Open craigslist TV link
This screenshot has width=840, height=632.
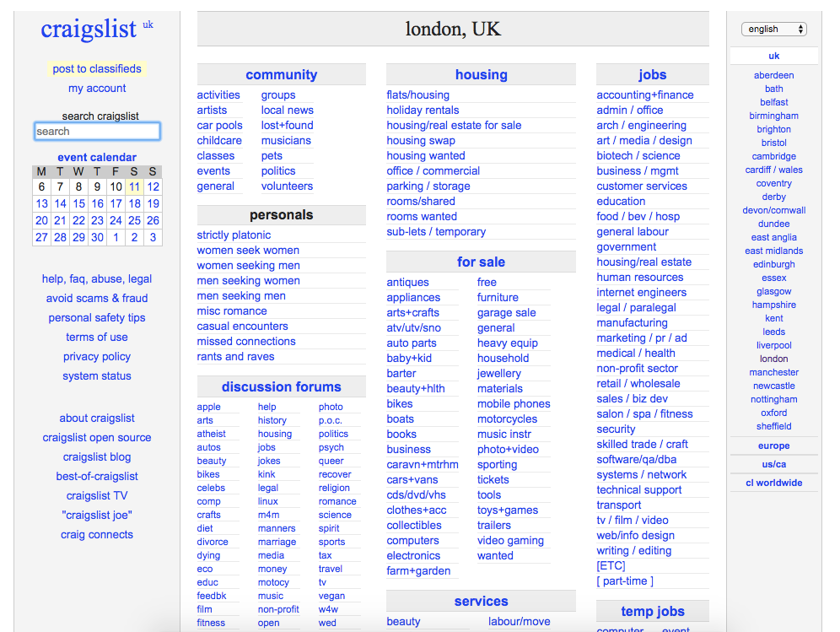tap(97, 496)
